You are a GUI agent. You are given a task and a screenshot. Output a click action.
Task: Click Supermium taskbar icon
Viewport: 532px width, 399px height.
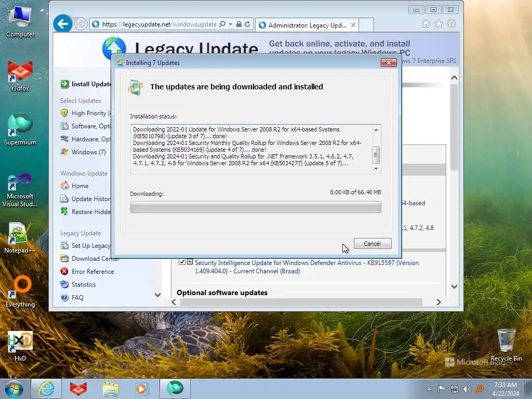tap(175, 389)
